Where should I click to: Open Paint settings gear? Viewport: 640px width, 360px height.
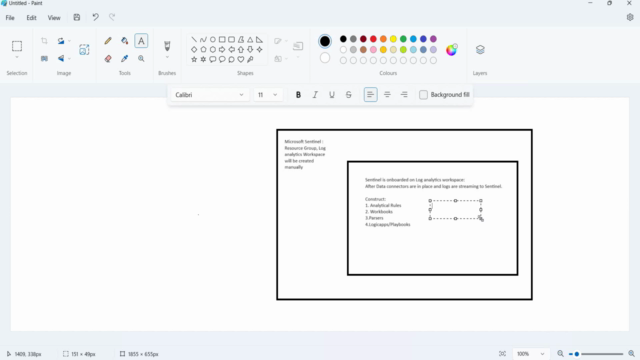pos(630,17)
